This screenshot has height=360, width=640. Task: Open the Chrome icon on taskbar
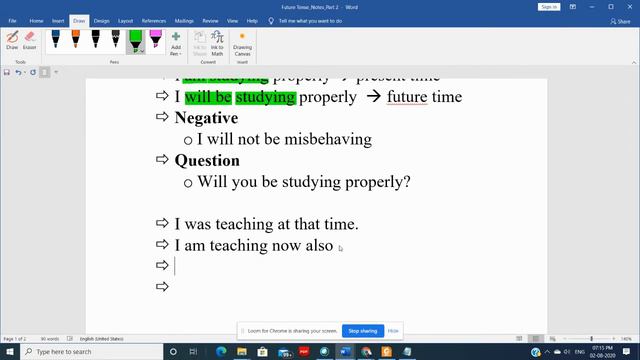[x=366, y=351]
